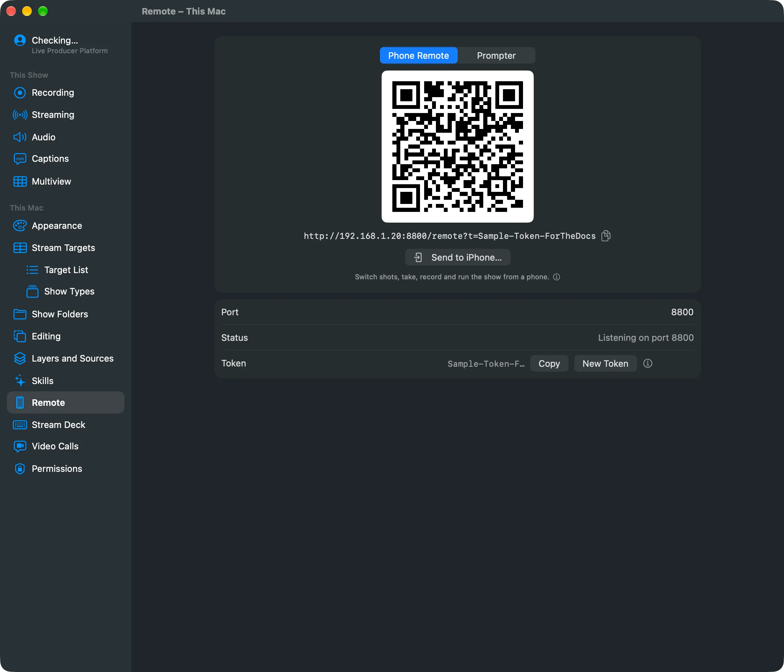Select the Stream Targets table icon
784x672 pixels.
pos(20,248)
